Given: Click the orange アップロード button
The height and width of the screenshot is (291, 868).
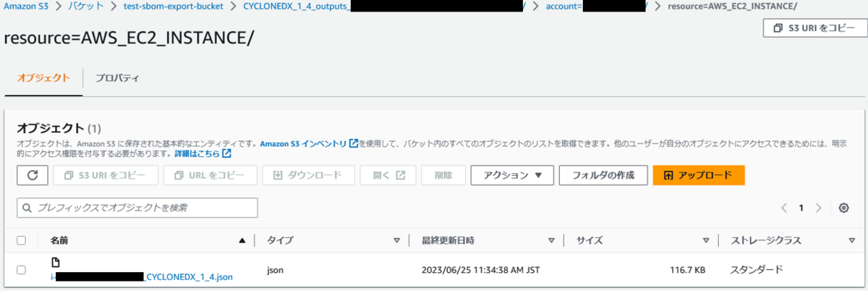Looking at the screenshot, I should point(699,175).
